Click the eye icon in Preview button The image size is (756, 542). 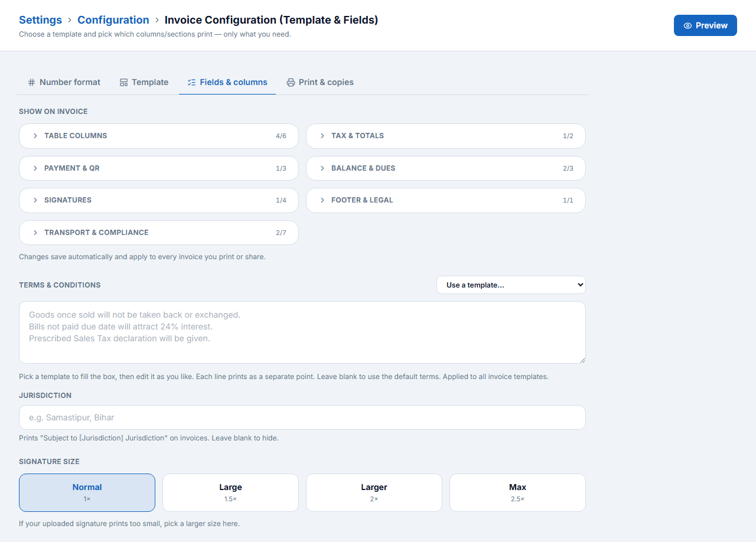(x=687, y=25)
